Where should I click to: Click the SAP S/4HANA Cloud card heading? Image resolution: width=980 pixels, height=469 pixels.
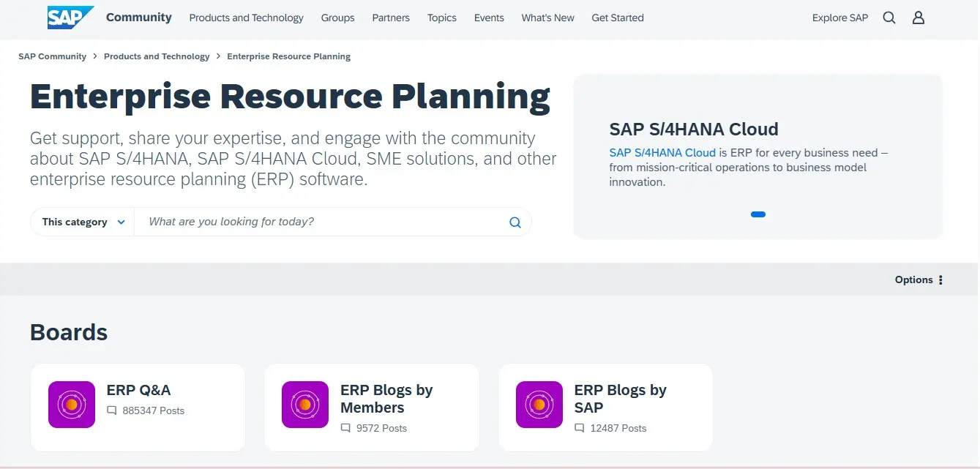point(694,130)
